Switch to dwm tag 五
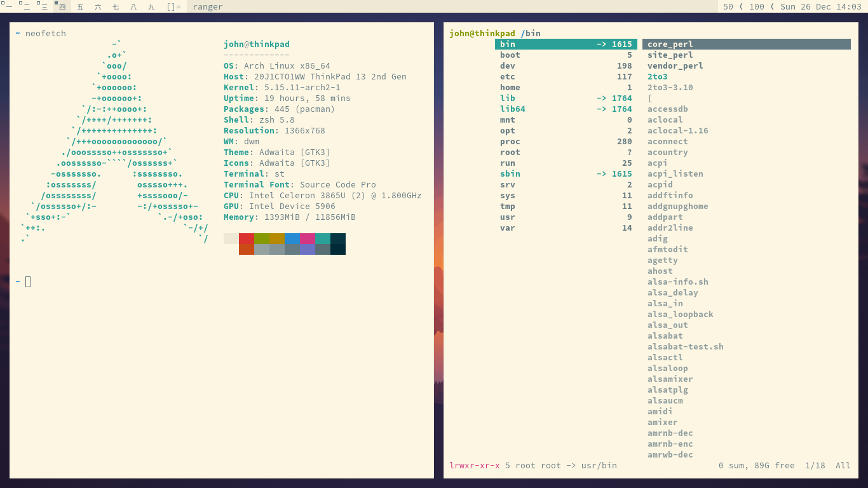The height and width of the screenshot is (488, 868). tap(80, 6)
